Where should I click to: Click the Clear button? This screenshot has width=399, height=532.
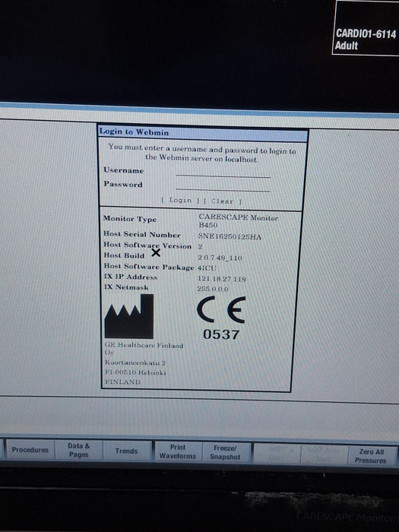tap(223, 201)
